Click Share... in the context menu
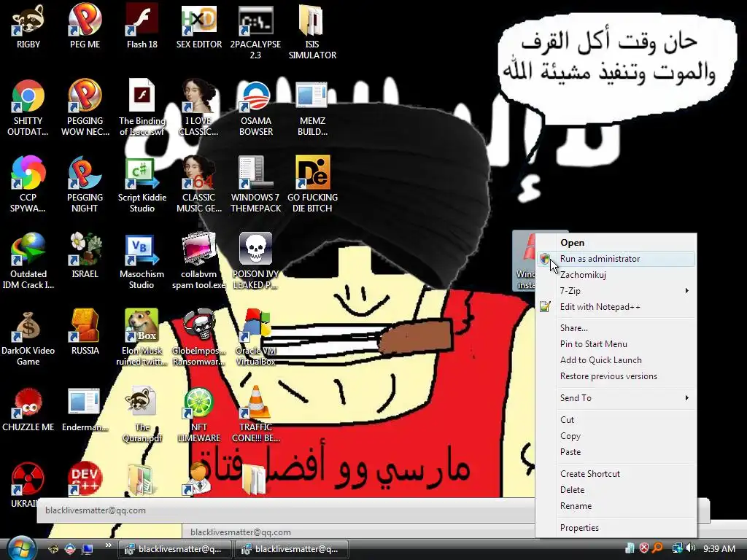 click(616, 328)
